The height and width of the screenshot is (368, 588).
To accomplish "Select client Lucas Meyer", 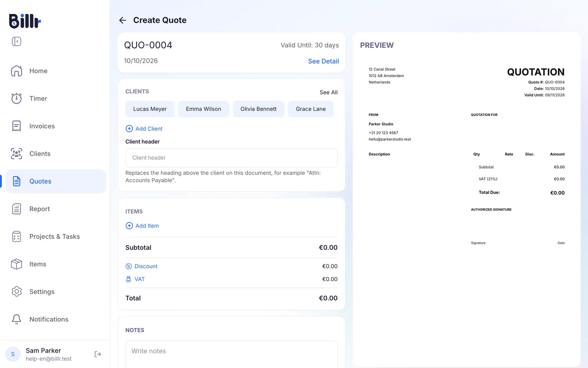I will (x=150, y=109).
